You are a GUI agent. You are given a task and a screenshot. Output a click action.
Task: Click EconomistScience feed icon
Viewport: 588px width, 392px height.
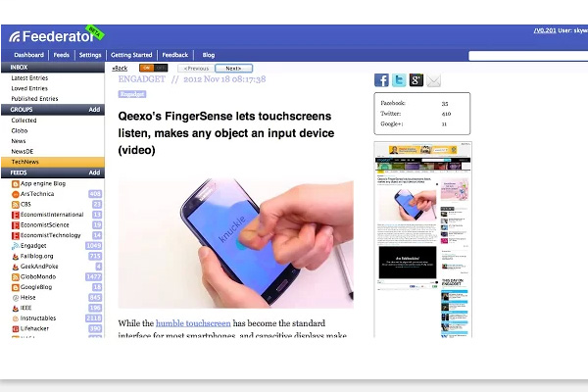[16, 225]
